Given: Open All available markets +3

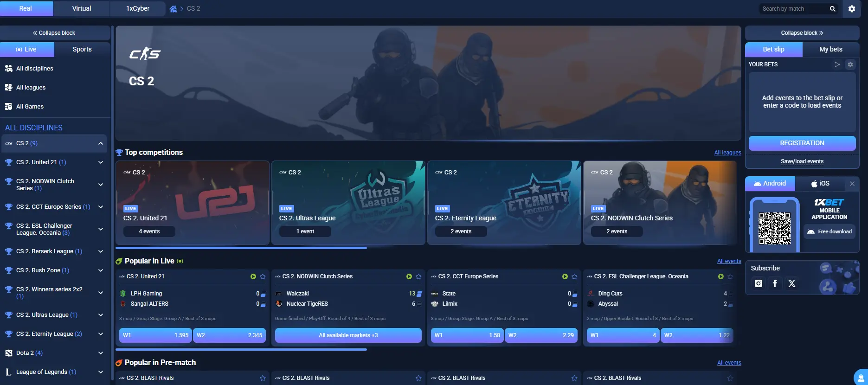Looking at the screenshot, I should [x=348, y=335].
